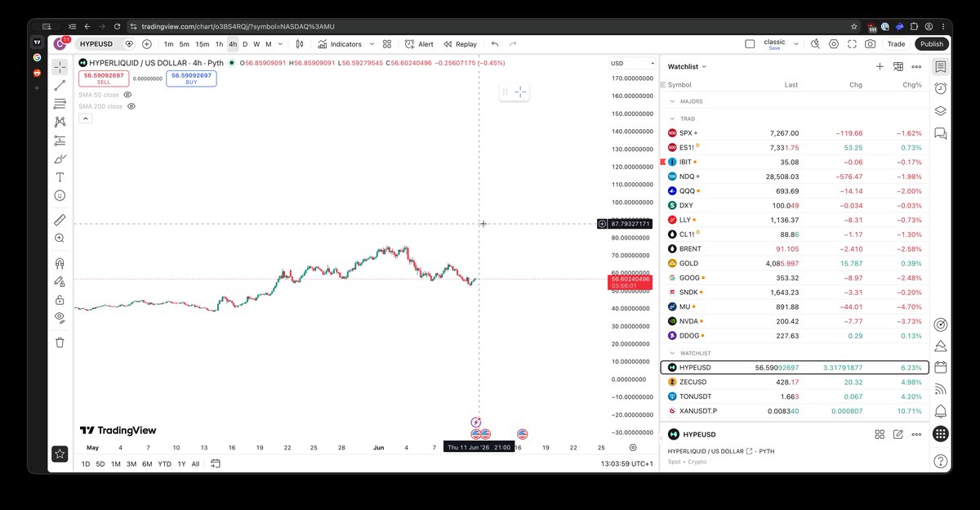Select the brush drawing tool
Viewport: 980px width, 510px height.
[x=60, y=159]
